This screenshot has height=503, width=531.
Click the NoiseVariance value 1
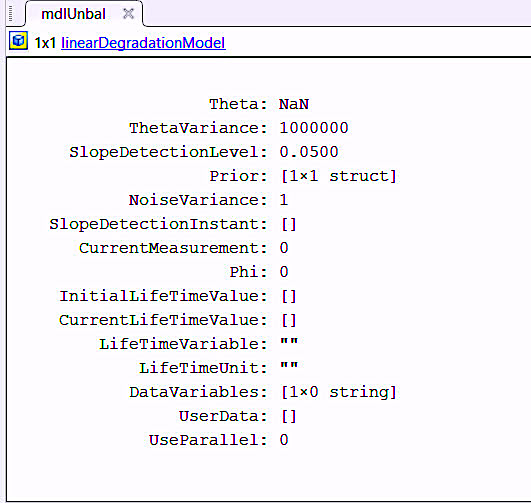(284, 200)
